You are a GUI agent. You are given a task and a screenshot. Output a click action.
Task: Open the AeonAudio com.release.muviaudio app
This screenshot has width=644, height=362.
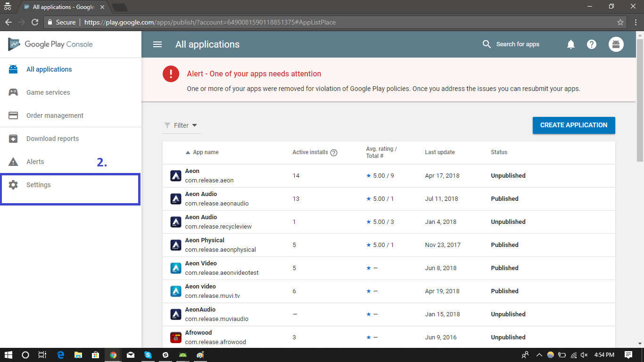click(389, 314)
